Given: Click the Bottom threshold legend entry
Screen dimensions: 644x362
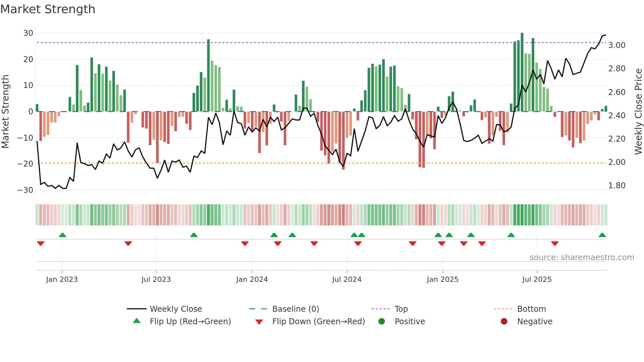Looking at the screenshot, I should [531, 309].
